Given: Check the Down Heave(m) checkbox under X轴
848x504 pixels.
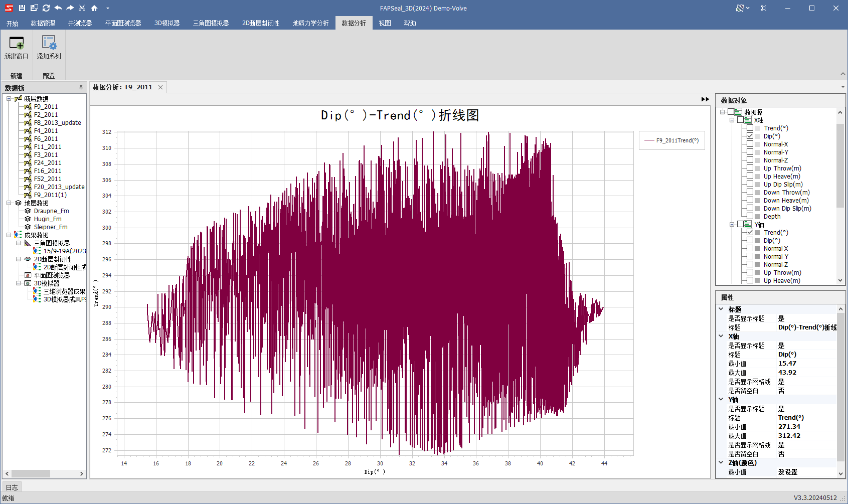Looking at the screenshot, I should tap(750, 200).
